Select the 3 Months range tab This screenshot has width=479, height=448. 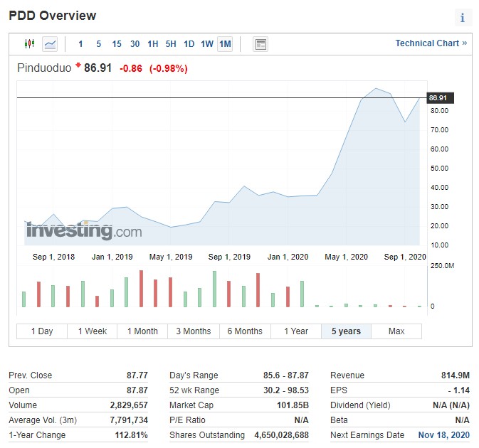pyautogui.click(x=194, y=331)
